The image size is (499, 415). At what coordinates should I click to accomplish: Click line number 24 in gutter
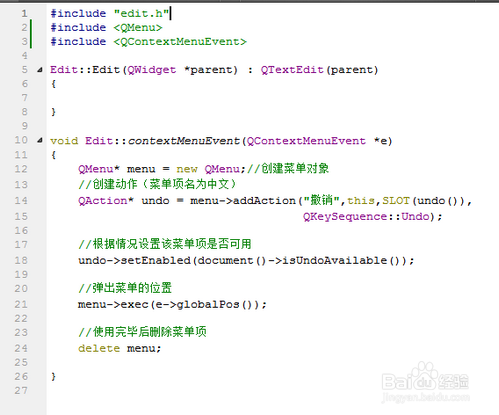(21, 348)
